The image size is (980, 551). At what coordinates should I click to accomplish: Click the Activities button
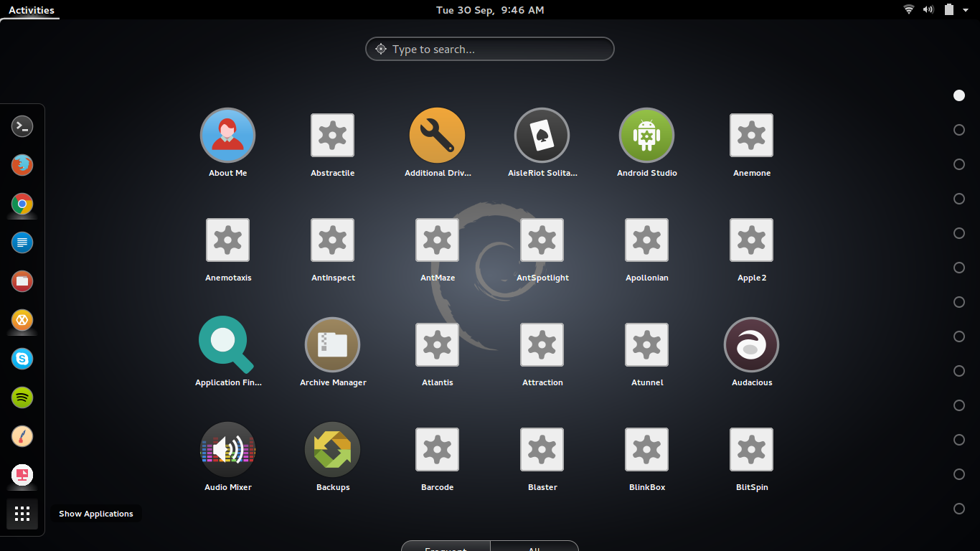[x=31, y=10]
